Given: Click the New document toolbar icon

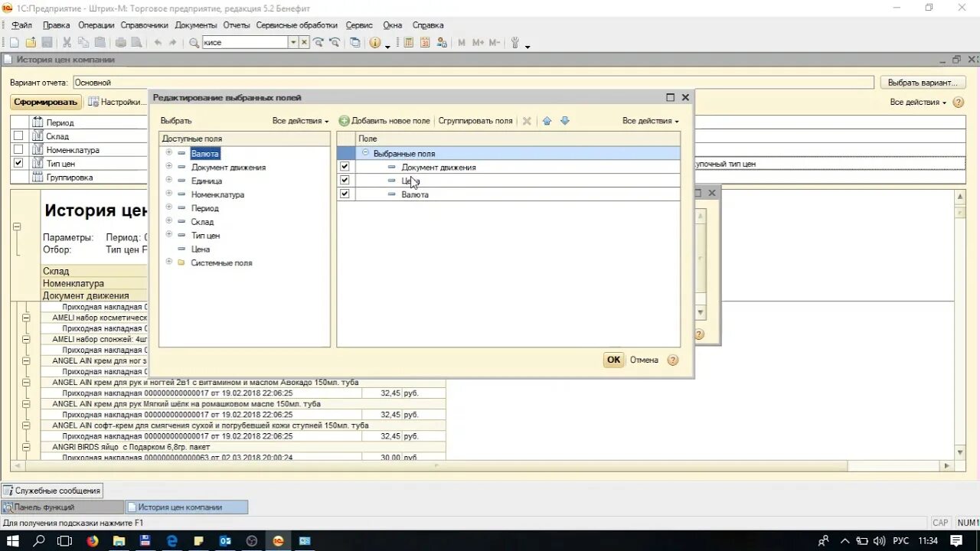Looking at the screenshot, I should tap(14, 43).
